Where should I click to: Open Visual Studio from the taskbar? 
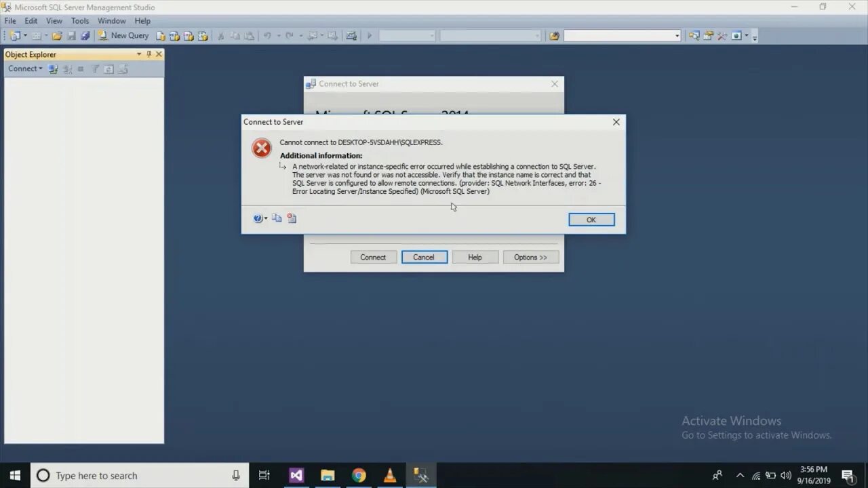(x=296, y=476)
